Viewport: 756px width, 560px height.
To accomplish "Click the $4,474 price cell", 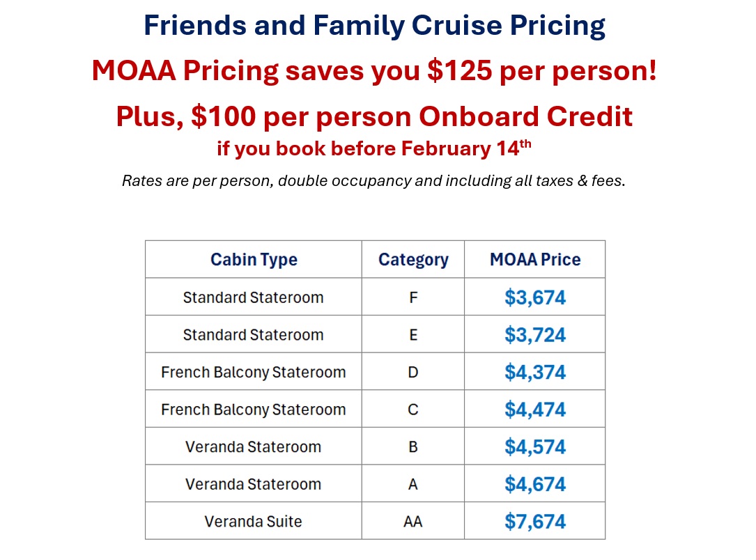I will [535, 410].
